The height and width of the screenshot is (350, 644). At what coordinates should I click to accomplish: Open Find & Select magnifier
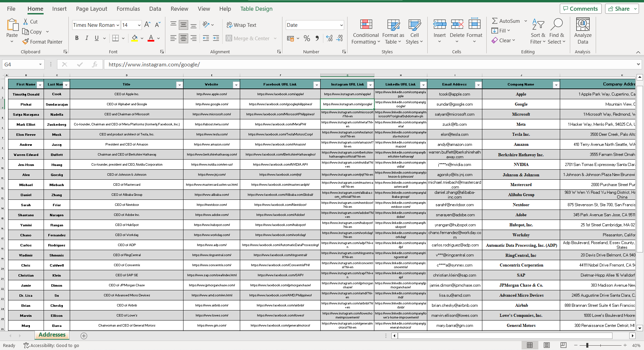point(556,32)
